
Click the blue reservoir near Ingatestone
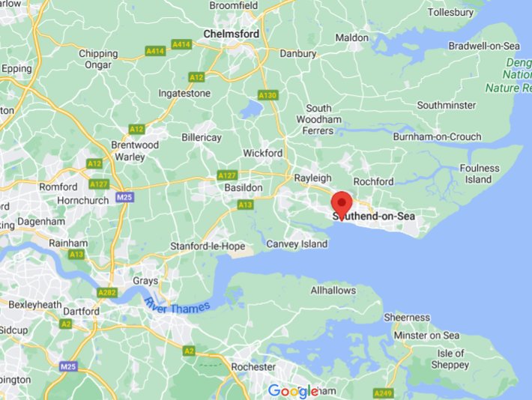[x=252, y=108]
